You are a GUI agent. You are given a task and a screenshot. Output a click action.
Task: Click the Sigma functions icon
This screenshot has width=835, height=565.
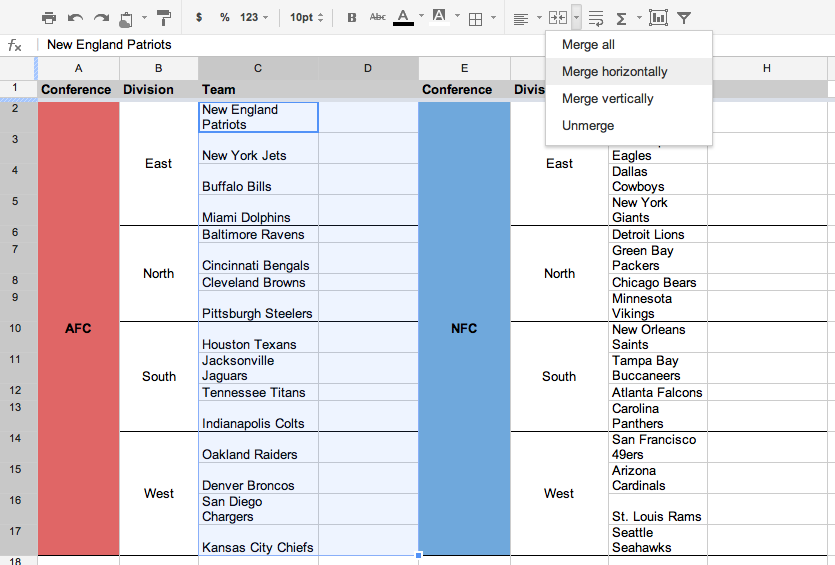point(621,19)
